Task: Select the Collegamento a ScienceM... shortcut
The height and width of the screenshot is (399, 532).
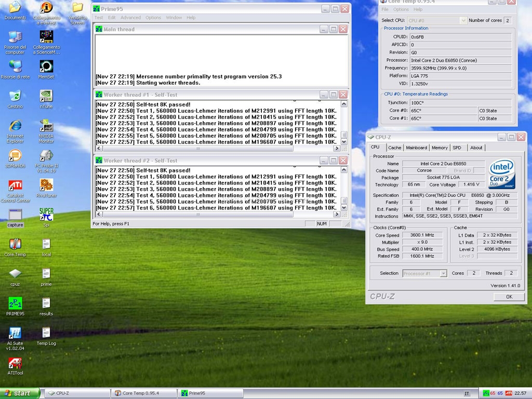Action: (46, 43)
